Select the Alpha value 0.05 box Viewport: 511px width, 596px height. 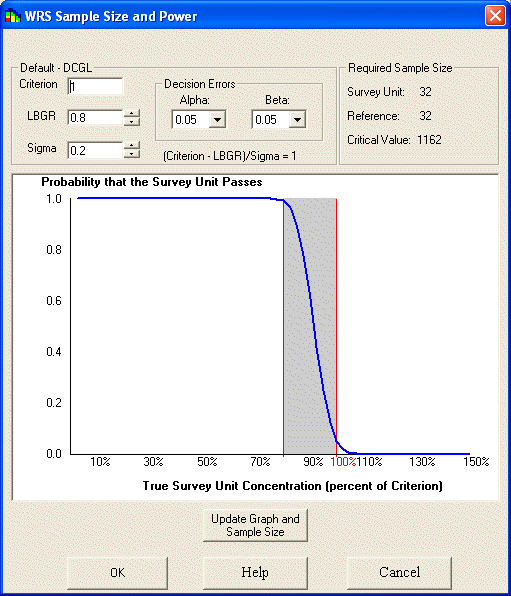(191, 120)
